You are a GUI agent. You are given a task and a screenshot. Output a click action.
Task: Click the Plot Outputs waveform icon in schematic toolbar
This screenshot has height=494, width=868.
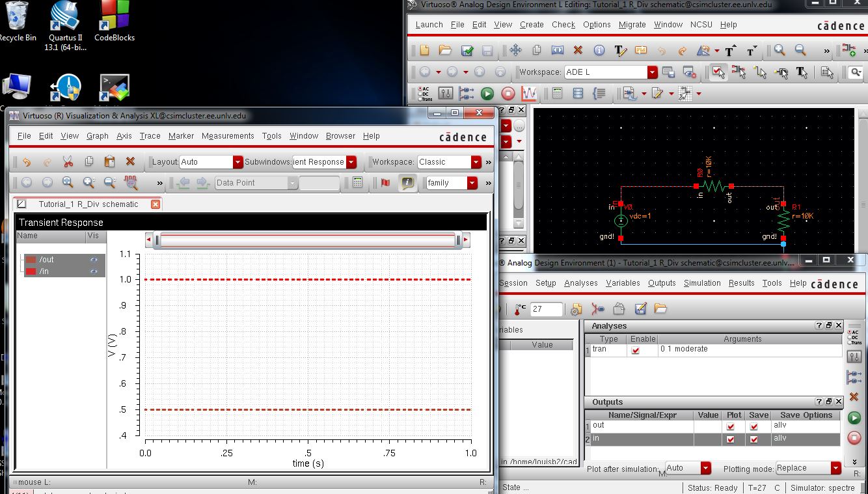click(529, 94)
